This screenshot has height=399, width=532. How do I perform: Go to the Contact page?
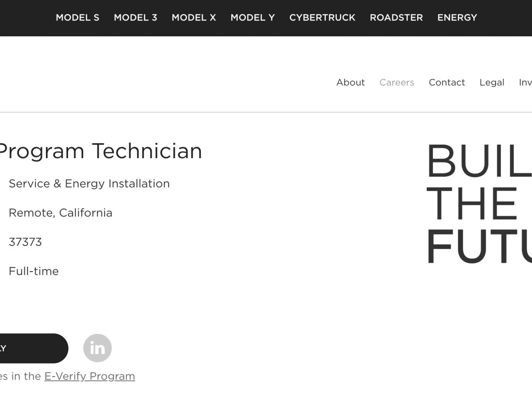pos(447,82)
